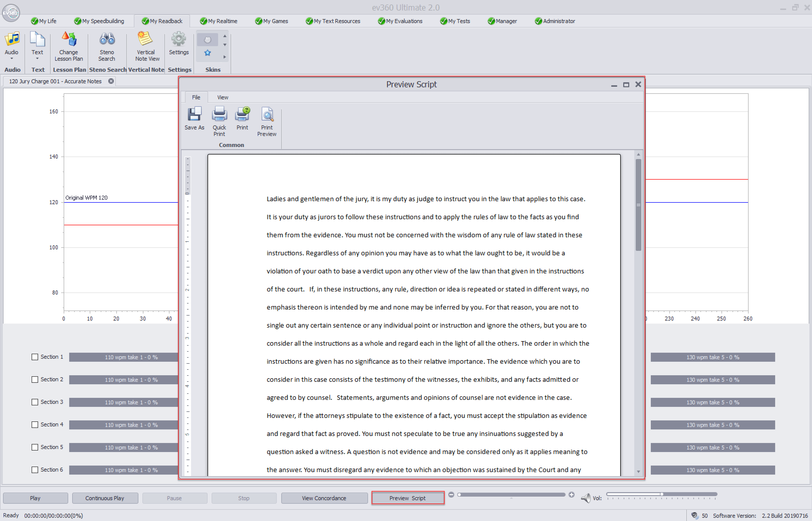Open the Text dropdown menu

(x=37, y=59)
